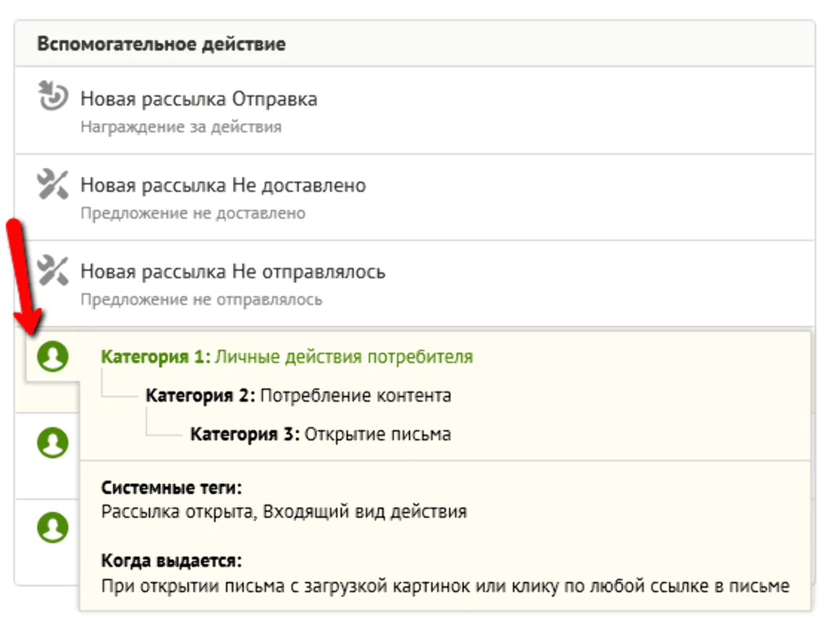Click the Предложение не доставлено subtitle
The height and width of the screenshot is (625, 840).
pyautogui.click(x=193, y=213)
